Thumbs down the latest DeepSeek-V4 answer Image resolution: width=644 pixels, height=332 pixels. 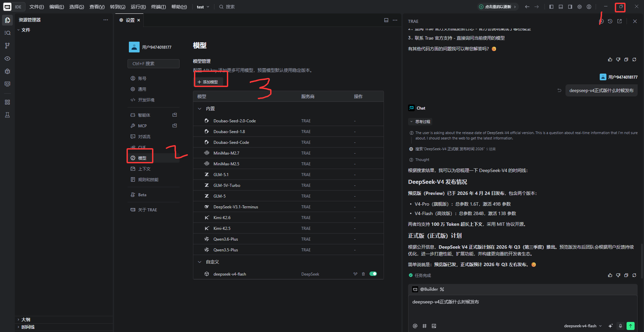click(x=618, y=275)
